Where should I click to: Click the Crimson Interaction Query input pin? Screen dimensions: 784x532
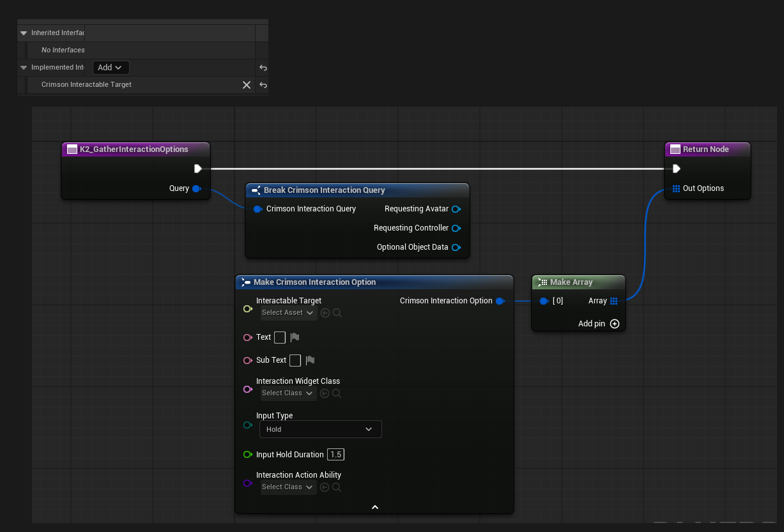(257, 209)
